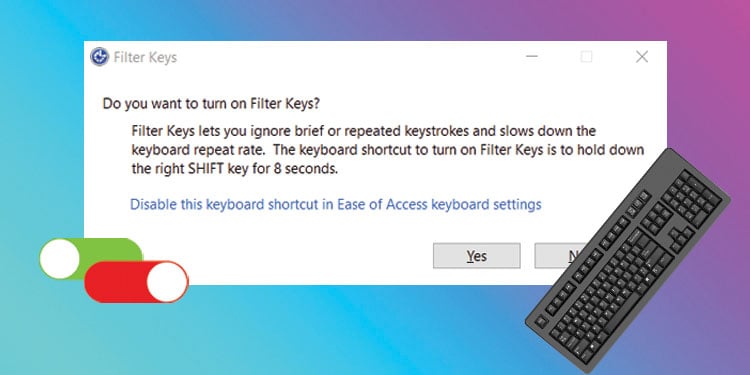Viewport: 750px width, 375px height.
Task: Click the white knob on the red switch
Action: (166, 282)
